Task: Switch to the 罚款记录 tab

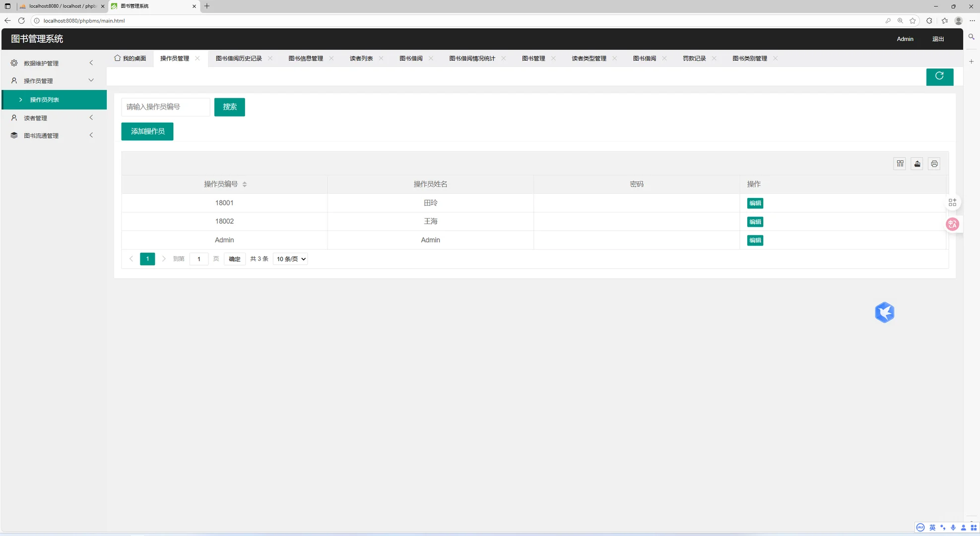Action: tap(694, 59)
